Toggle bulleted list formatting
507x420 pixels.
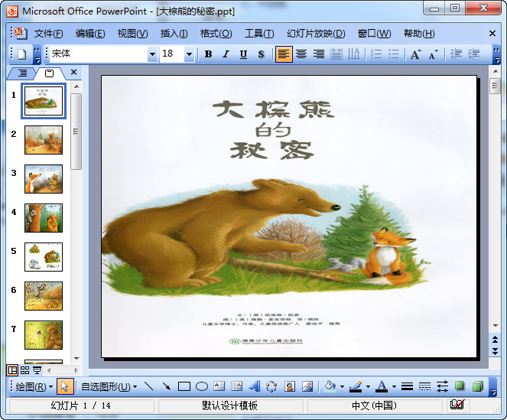pyautogui.click(x=394, y=54)
